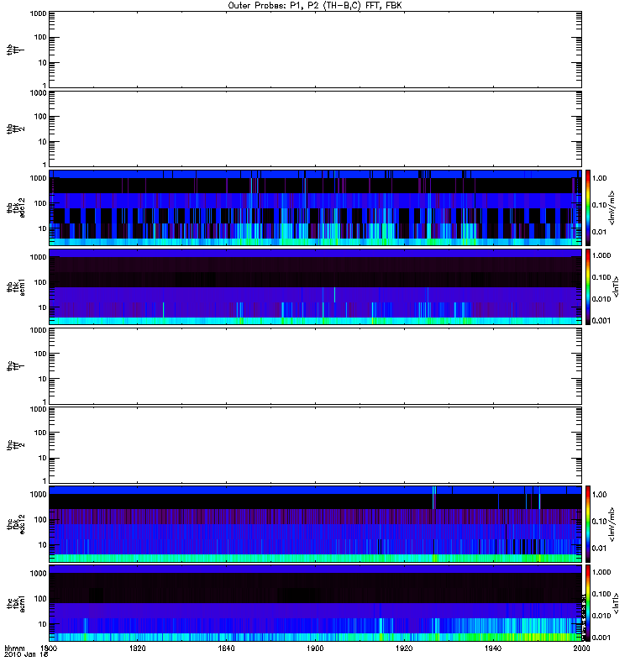630x672 pixels.
Task: Click the 'thb fbk scm1' y-axis label
Action: (16, 287)
